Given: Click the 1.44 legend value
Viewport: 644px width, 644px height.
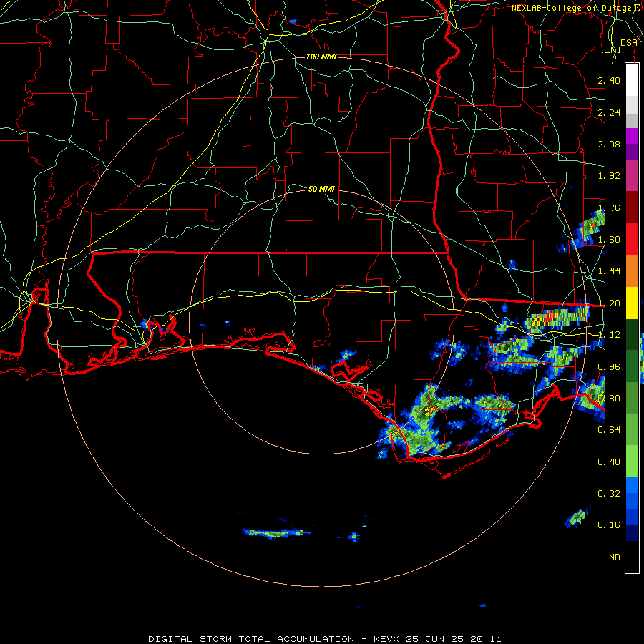Looking at the screenshot, I should click(609, 271).
